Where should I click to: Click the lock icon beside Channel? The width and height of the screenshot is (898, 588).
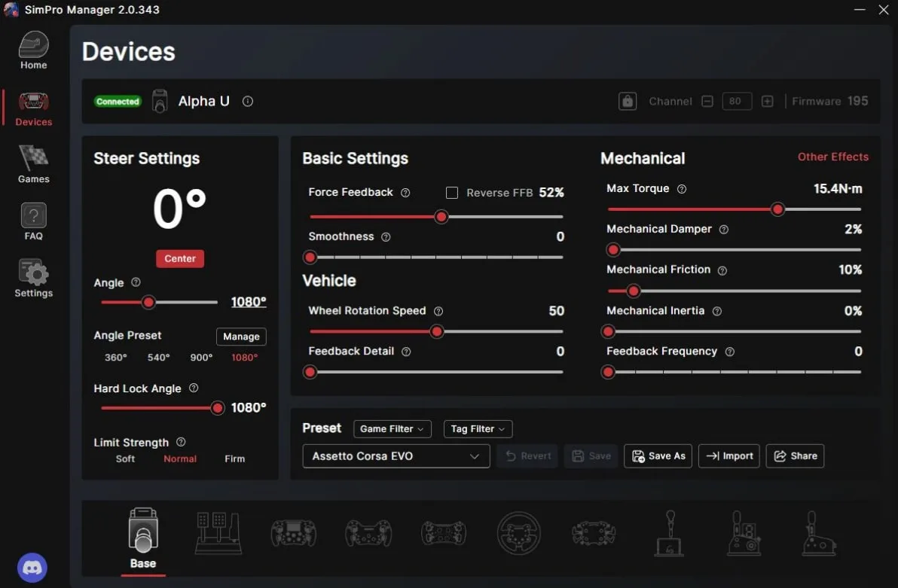[627, 102]
